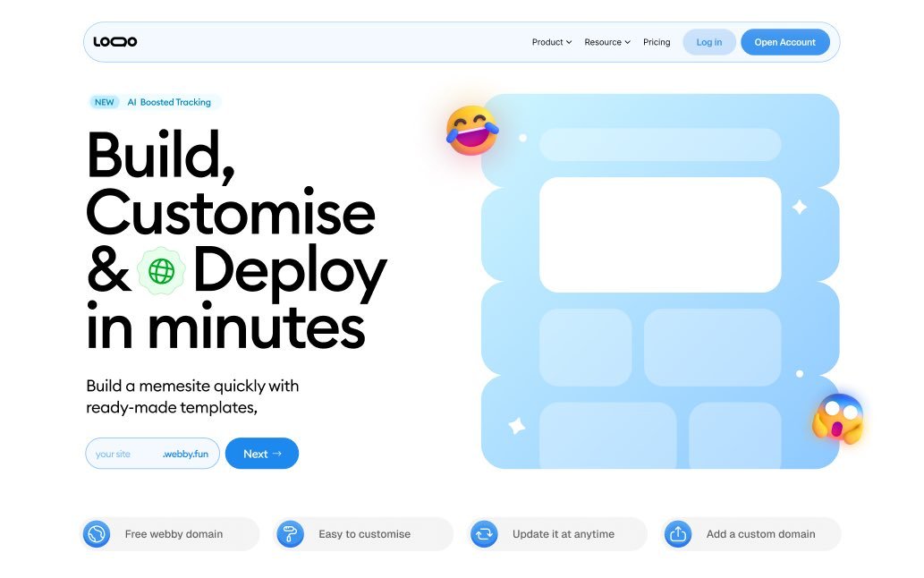This screenshot has height=578, width=924.
Task: Open the Pricing page
Action: pyautogui.click(x=657, y=42)
